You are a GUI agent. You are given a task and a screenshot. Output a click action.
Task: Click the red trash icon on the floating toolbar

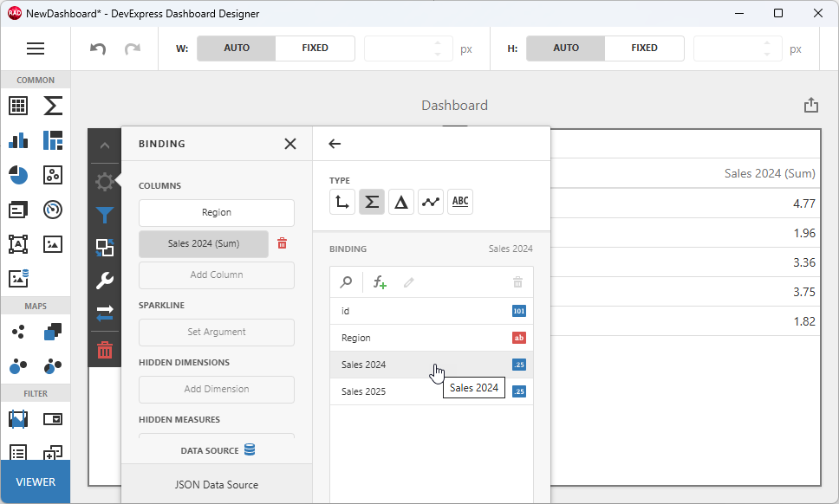[x=104, y=350]
